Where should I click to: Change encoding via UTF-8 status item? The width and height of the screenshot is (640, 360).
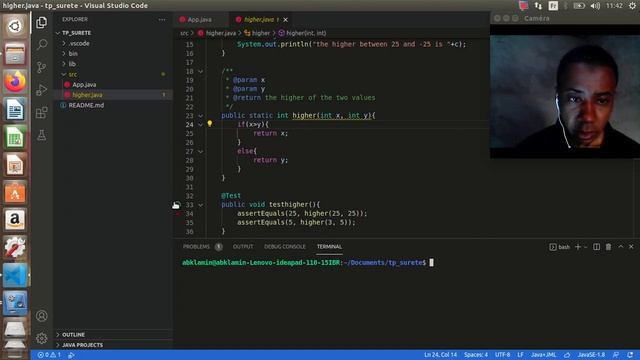tap(502, 355)
